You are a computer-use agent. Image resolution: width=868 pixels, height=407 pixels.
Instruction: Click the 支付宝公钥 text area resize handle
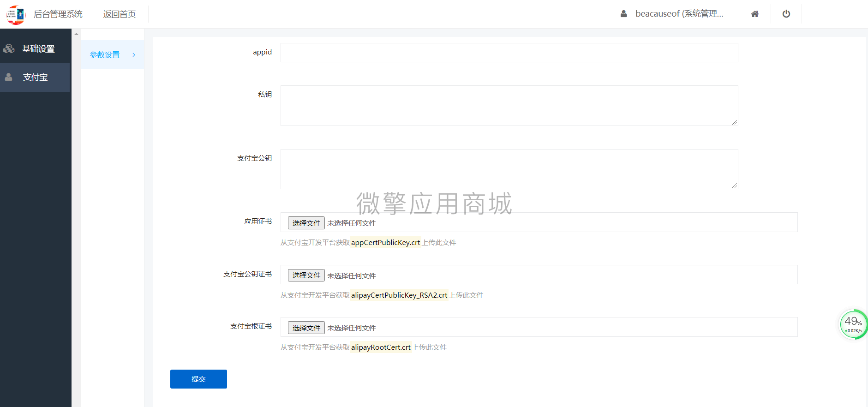click(735, 186)
